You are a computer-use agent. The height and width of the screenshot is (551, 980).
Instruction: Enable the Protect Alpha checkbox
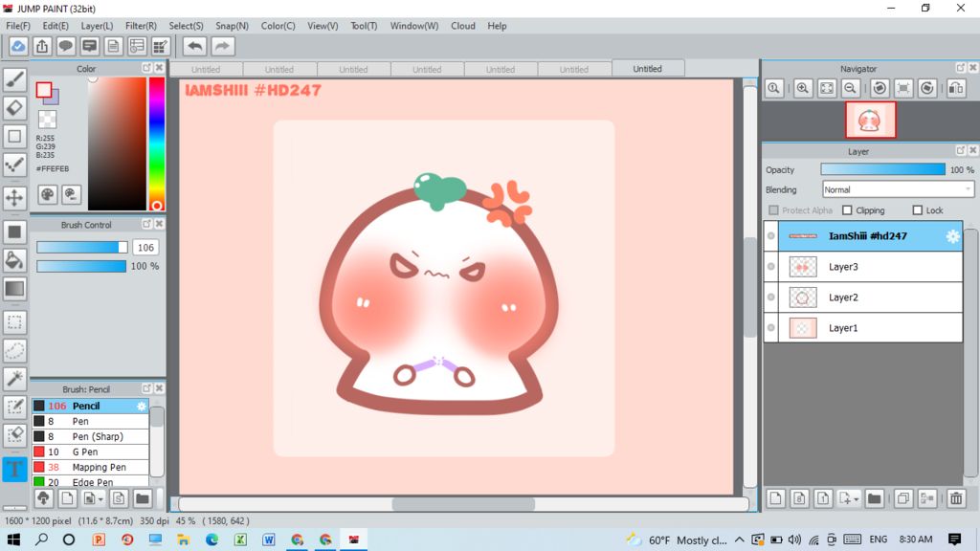click(x=773, y=210)
